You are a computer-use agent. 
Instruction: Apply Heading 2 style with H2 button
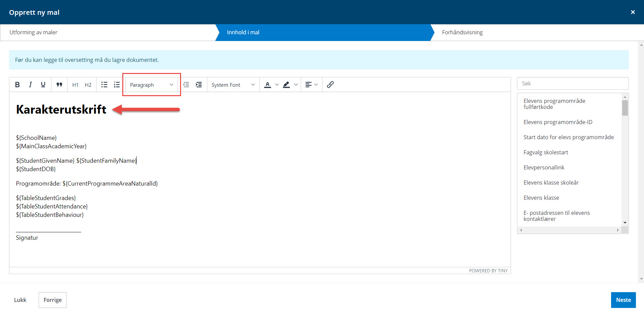pyautogui.click(x=88, y=85)
